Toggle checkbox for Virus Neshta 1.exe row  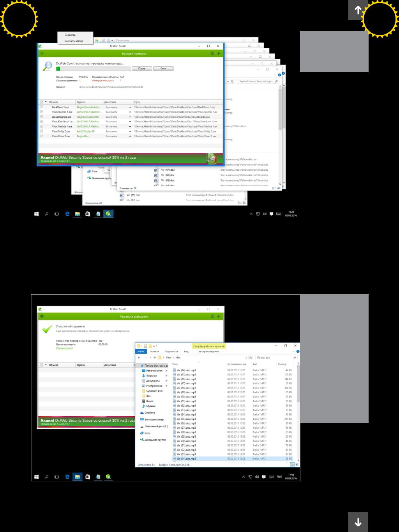[42, 126]
